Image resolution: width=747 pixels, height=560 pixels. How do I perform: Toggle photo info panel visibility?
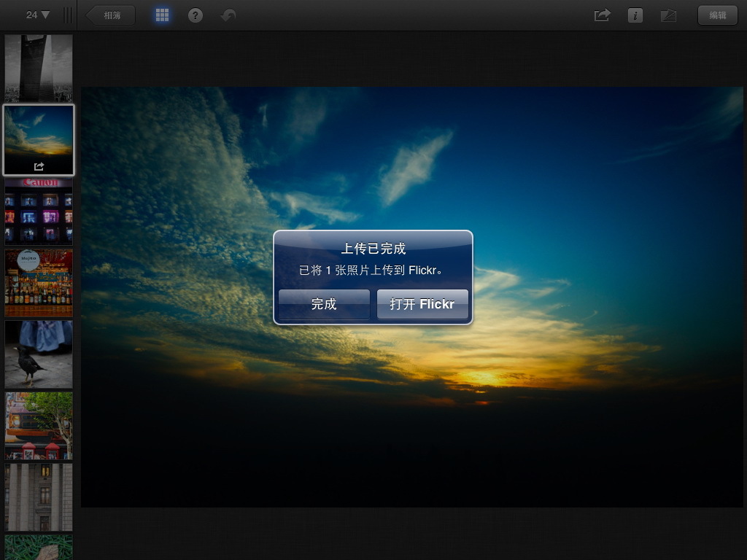pyautogui.click(x=635, y=15)
